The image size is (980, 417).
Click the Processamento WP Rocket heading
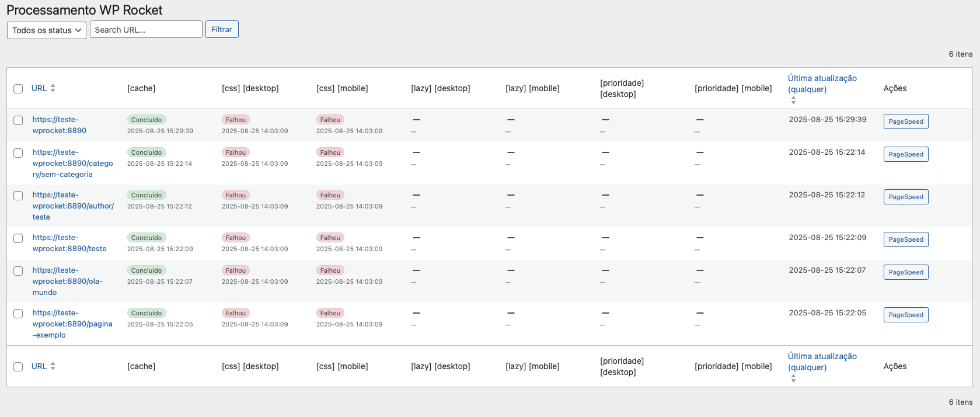[85, 10]
